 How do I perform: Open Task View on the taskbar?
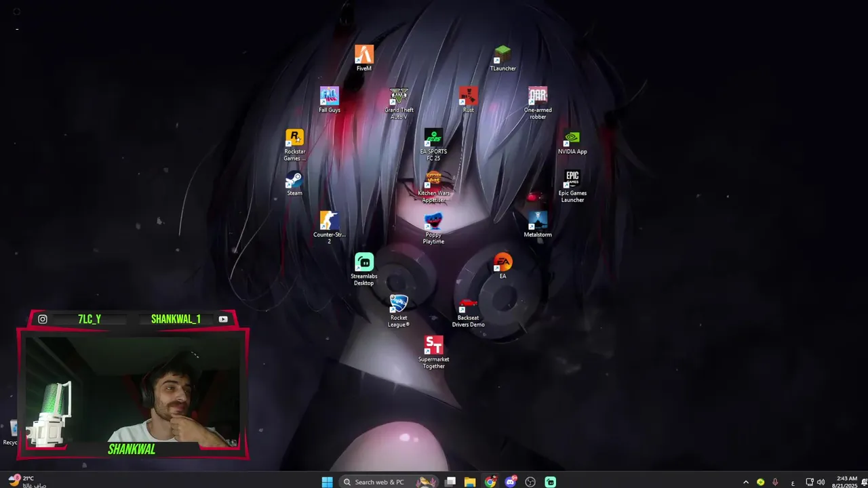(x=450, y=482)
